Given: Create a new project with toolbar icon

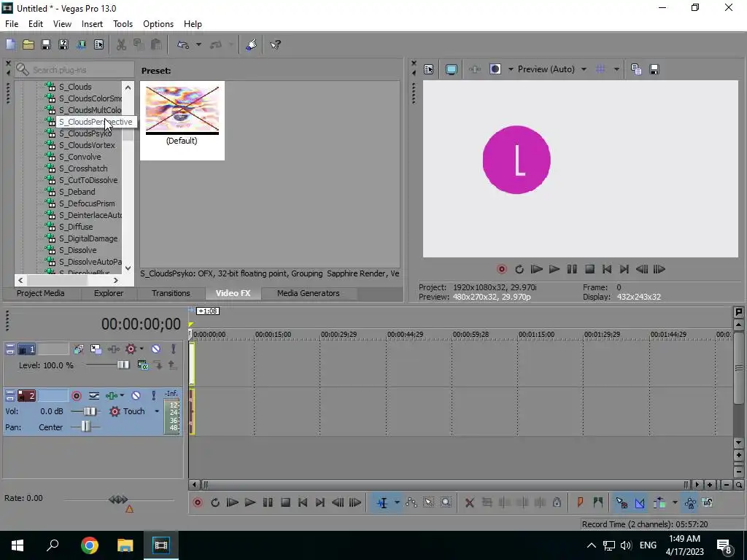Looking at the screenshot, I should pyautogui.click(x=10, y=44).
